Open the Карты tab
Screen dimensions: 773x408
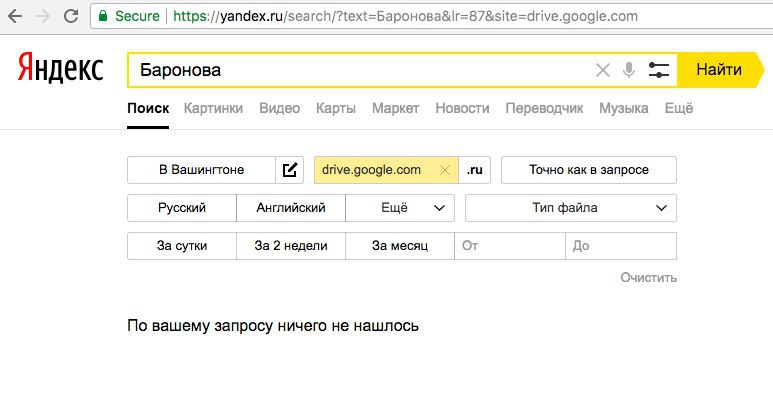point(336,108)
